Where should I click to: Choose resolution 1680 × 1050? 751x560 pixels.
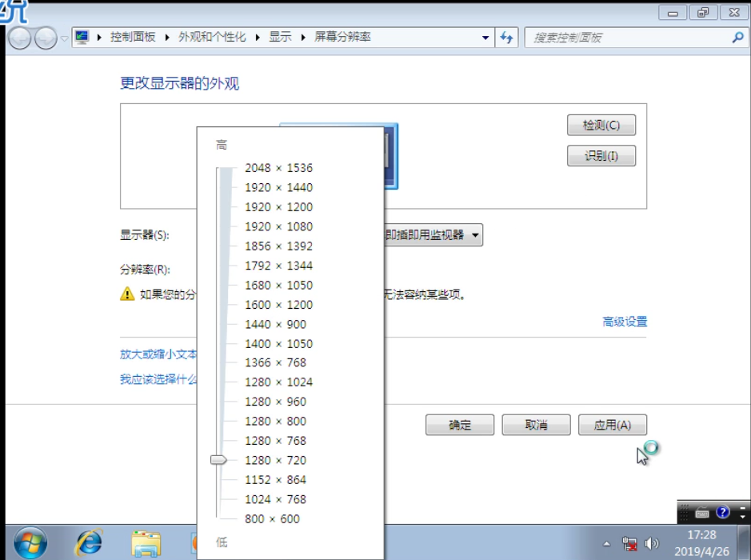(278, 285)
